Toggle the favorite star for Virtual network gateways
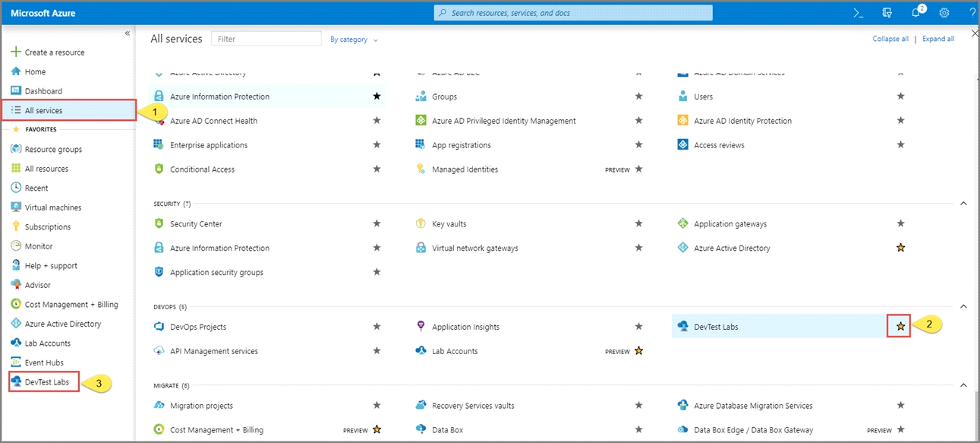The image size is (980, 443). [638, 248]
